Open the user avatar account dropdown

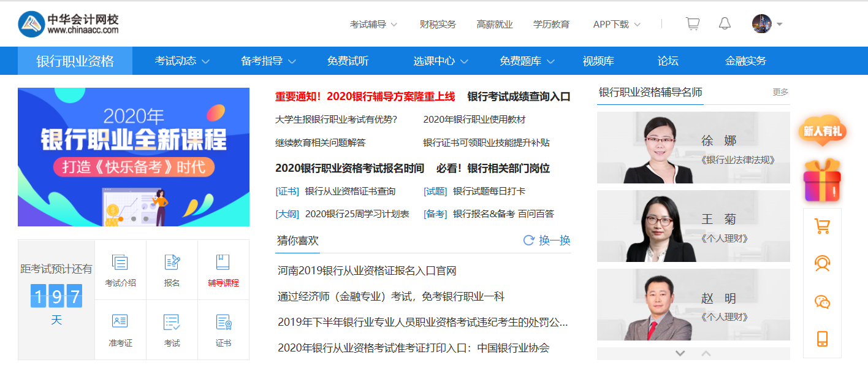767,24
